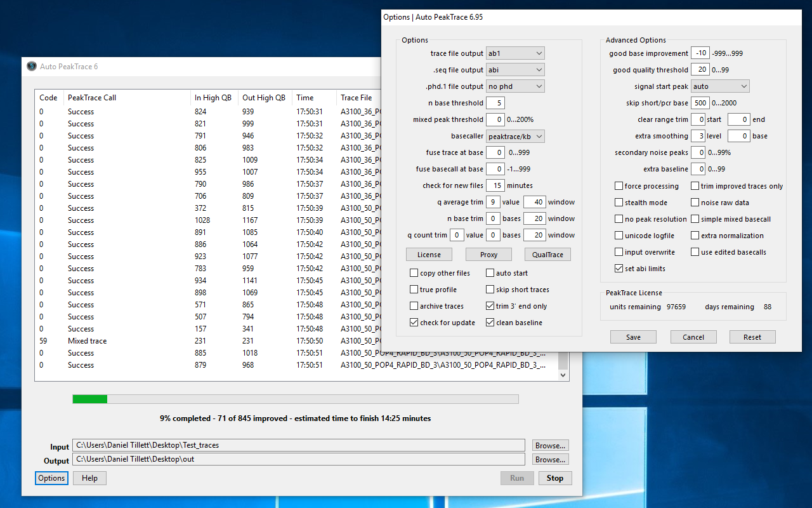The width and height of the screenshot is (812, 508).
Task: Click the secondary noise peaks field
Action: click(x=698, y=152)
